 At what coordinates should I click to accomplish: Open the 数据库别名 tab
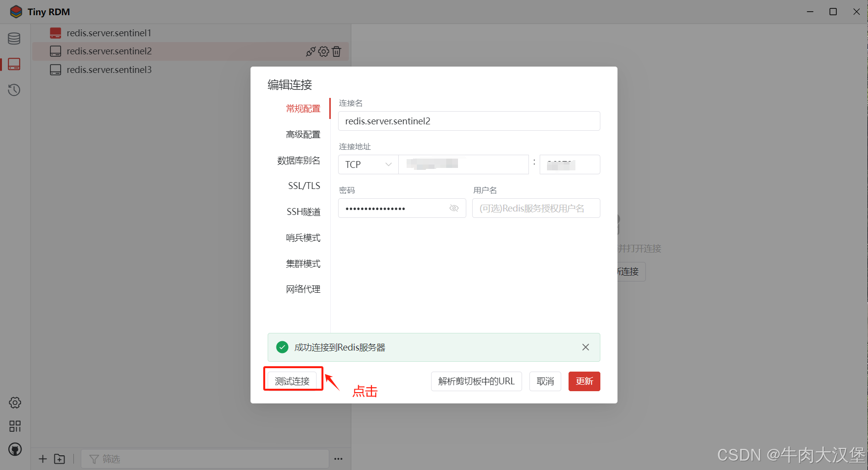coord(299,161)
